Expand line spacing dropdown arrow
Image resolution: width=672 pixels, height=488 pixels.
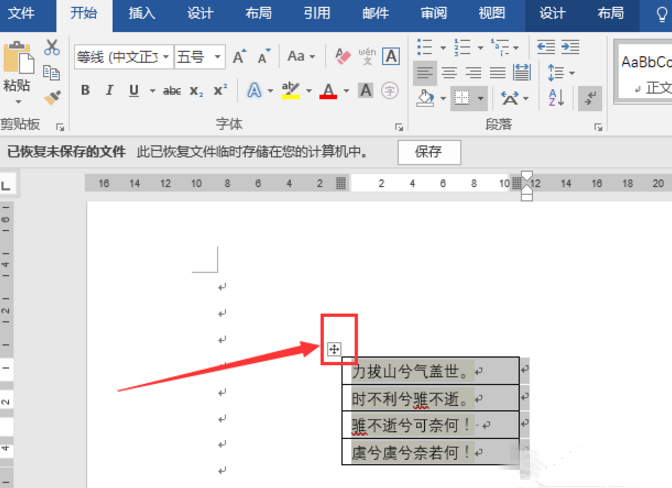572,73
